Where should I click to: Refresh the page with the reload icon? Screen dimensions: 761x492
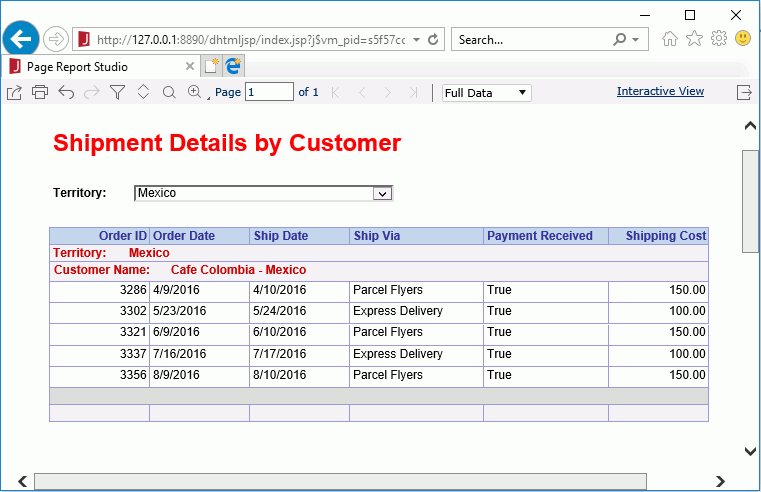point(433,39)
